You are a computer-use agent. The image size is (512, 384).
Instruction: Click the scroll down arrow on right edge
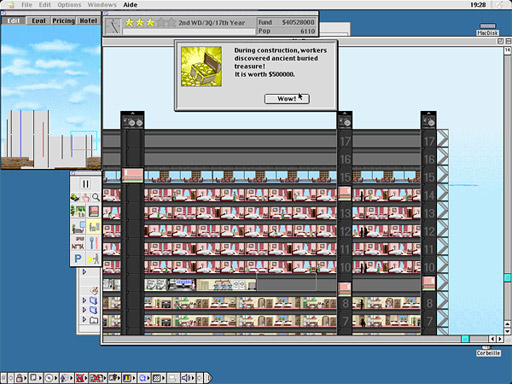[507, 331]
